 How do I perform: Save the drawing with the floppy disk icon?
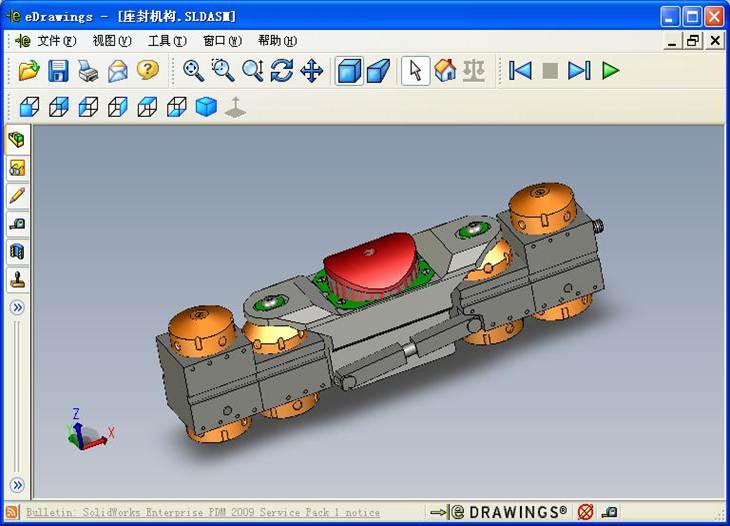pyautogui.click(x=58, y=71)
